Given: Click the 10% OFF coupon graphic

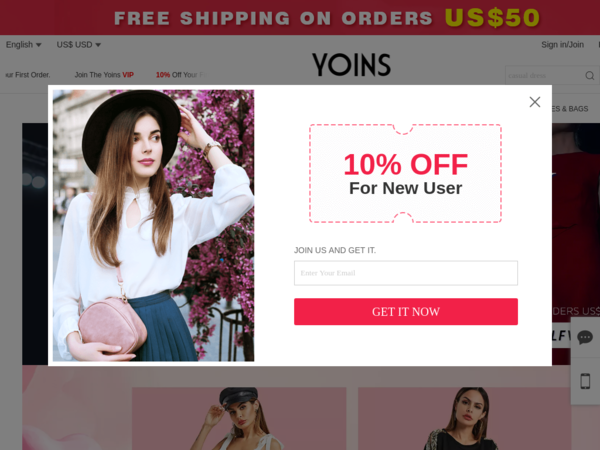Looking at the screenshot, I should (x=405, y=173).
